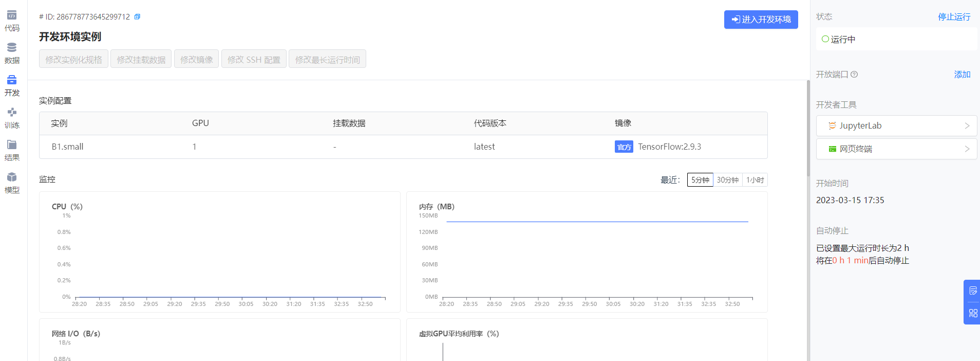Copy the instance ID with copy icon
The width and height of the screenshot is (980, 361).
pos(137,17)
